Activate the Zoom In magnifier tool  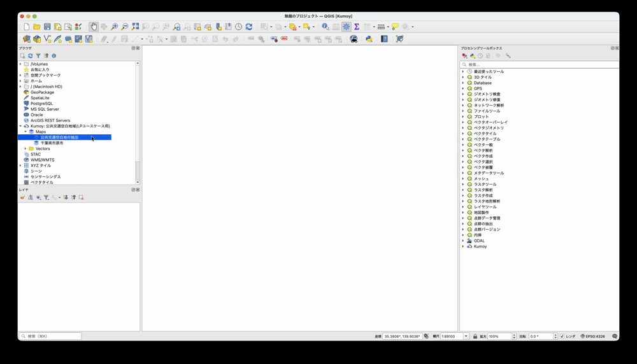coord(115,27)
